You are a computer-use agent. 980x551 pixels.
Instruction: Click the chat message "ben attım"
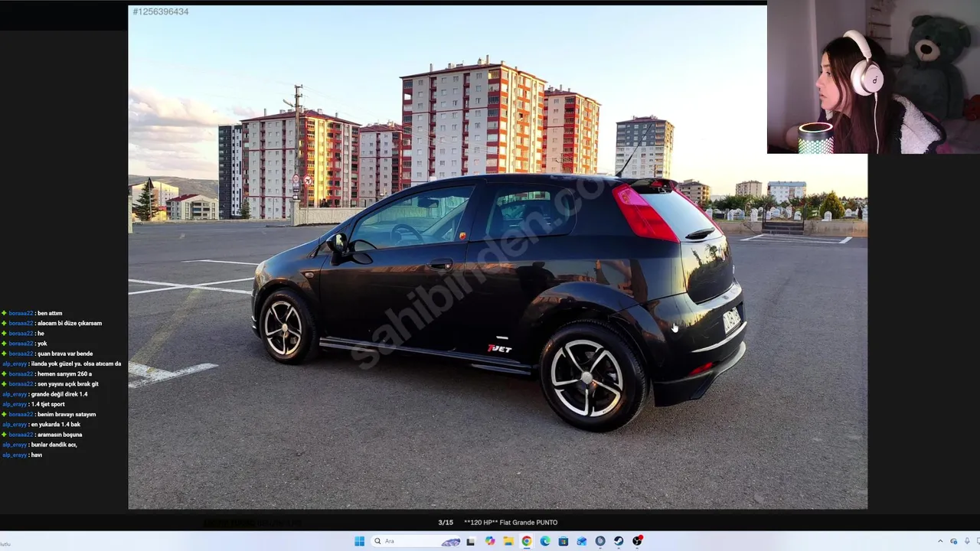[x=50, y=313]
